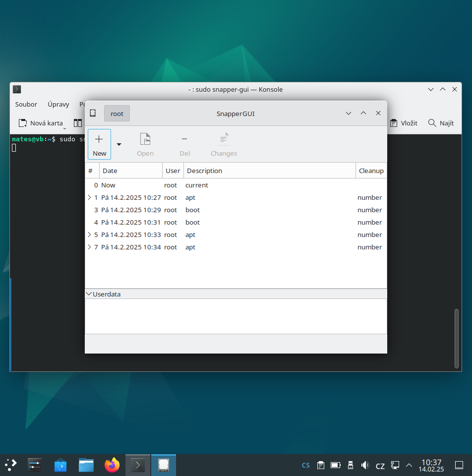Click the SnapperGUI drive icon in the header
Viewport: 472px width, 476px height.
93,113
